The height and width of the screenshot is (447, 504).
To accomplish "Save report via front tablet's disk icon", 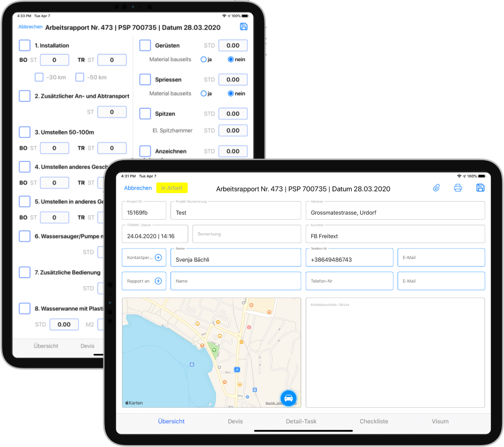I will (x=480, y=188).
